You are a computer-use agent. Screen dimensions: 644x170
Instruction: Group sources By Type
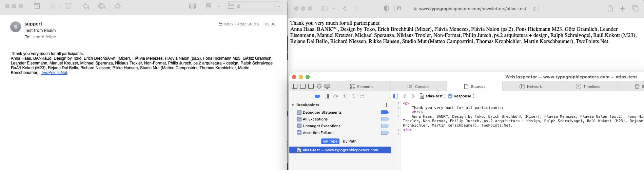point(330,141)
